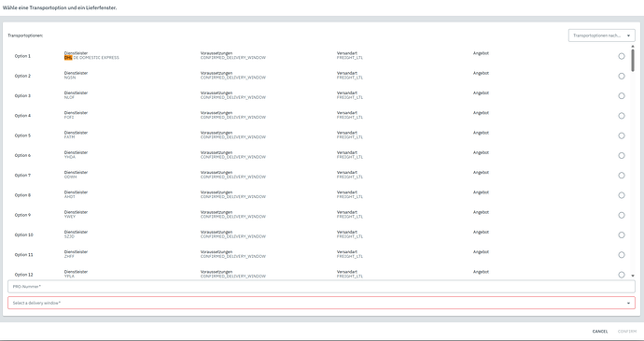644x341 pixels.
Task: Click the PRO-Nummer input field
Action: point(321,286)
